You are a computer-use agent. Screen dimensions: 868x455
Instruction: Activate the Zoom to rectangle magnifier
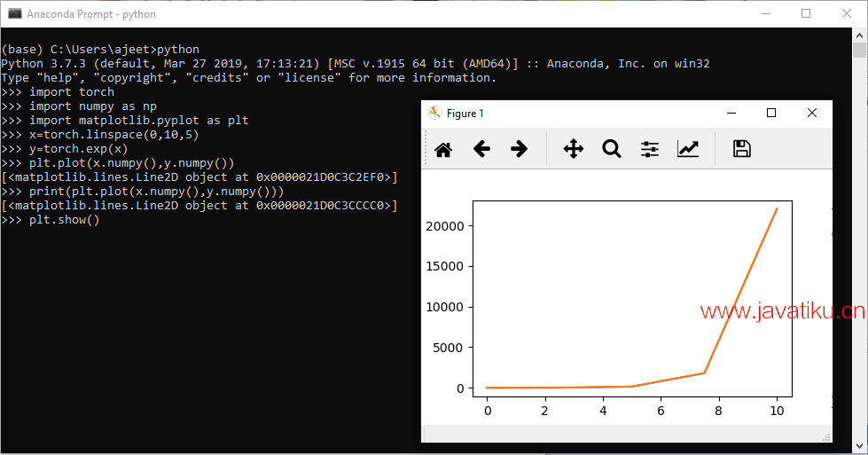click(x=611, y=149)
